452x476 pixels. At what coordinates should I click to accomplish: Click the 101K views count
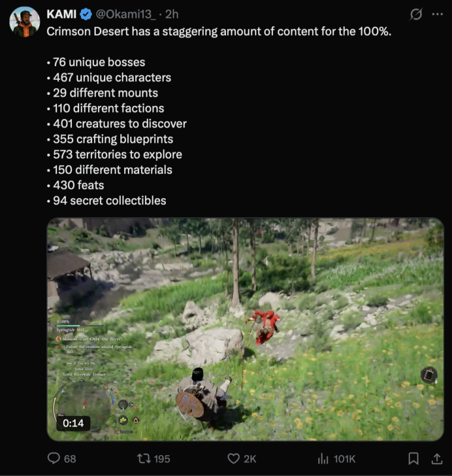click(344, 458)
